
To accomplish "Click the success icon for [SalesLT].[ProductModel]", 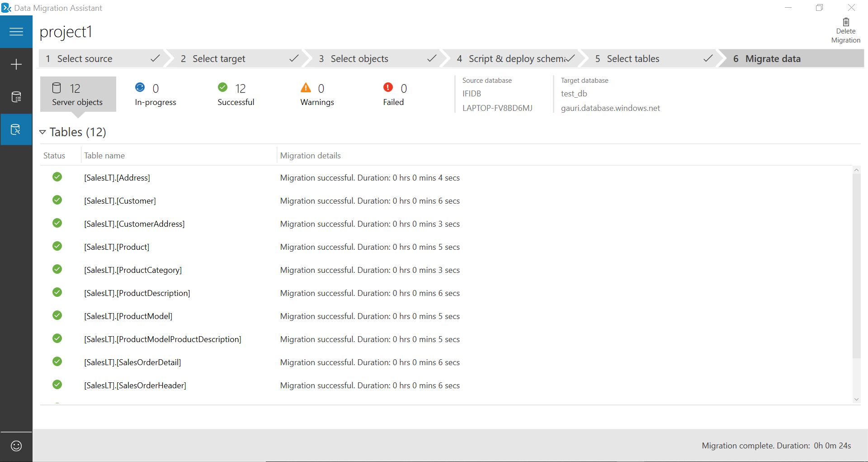I will 57,315.
